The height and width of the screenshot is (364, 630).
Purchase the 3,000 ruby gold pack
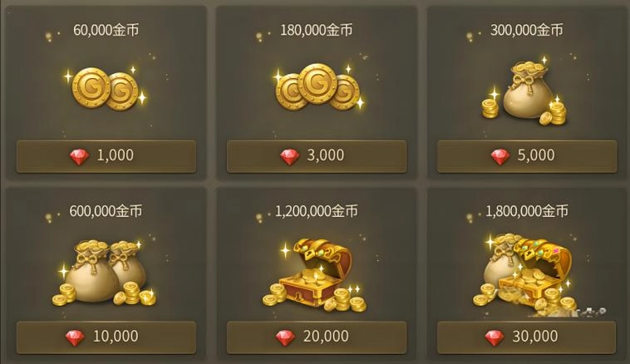pyautogui.click(x=317, y=157)
